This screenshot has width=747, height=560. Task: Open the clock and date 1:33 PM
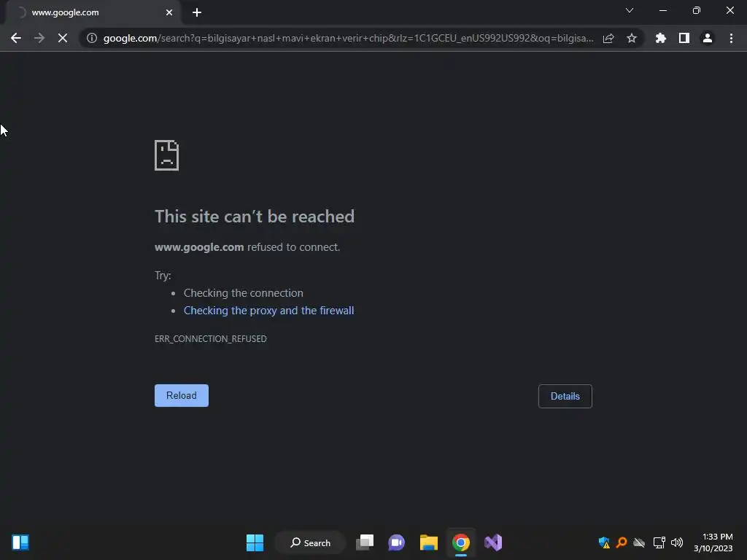[x=713, y=542]
